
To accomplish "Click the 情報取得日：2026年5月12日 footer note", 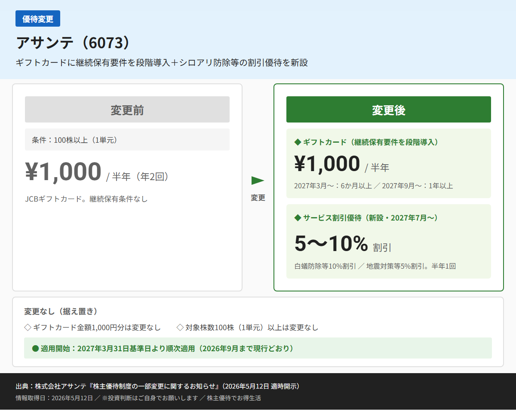I will point(138,398).
